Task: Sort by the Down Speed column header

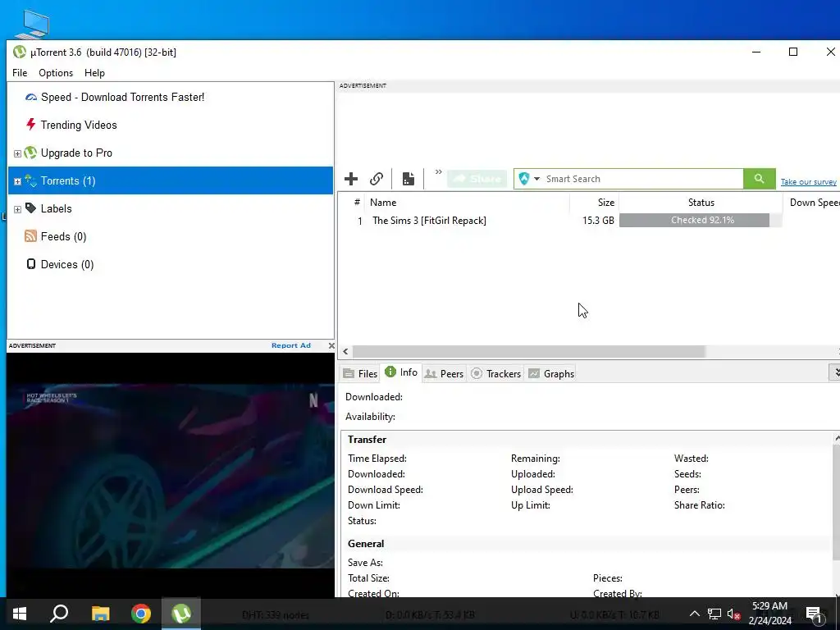Action: tap(812, 203)
